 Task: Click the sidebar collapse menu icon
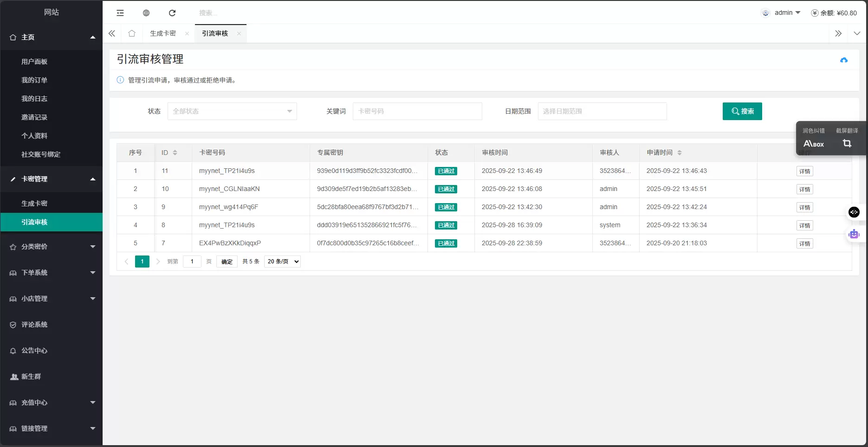tap(120, 13)
